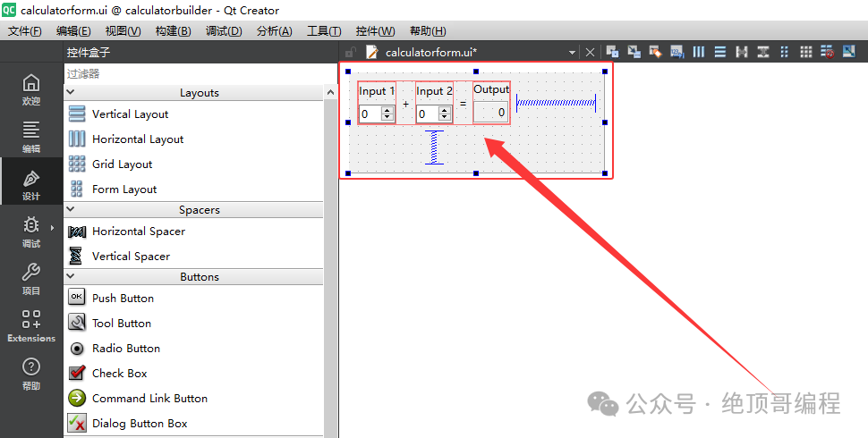868x438 pixels.
Task: Click the file lock icon beside calculatorform.ui
Action: click(350, 53)
